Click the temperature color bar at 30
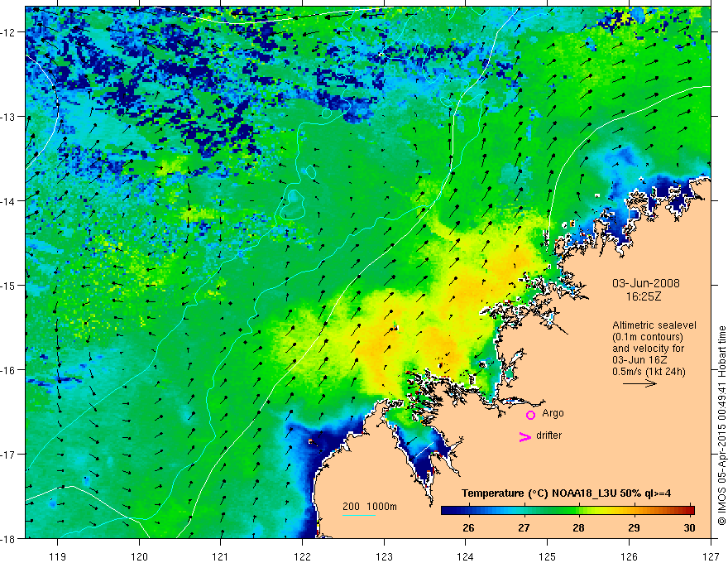The image size is (728, 563). click(x=691, y=510)
